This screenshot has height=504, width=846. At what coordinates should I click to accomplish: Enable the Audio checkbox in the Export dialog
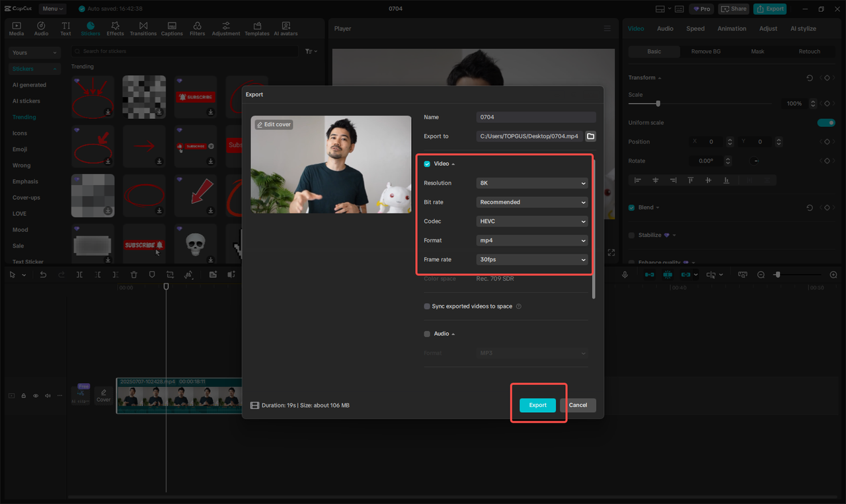click(x=426, y=334)
